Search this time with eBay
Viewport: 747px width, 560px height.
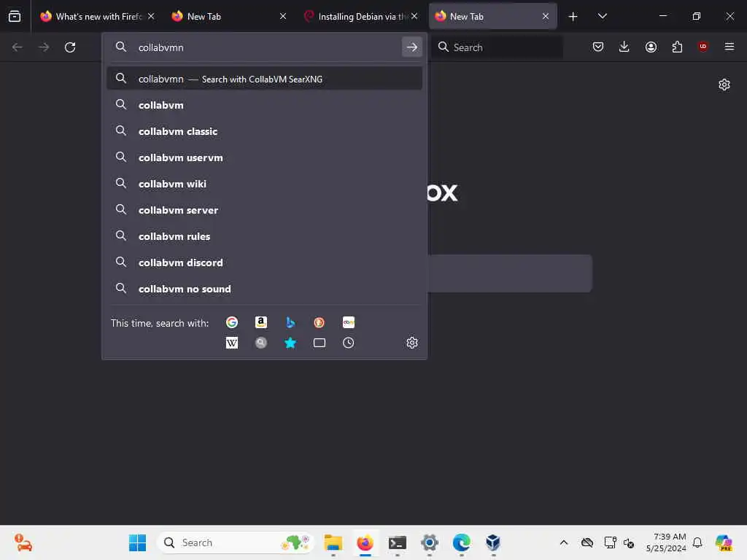pyautogui.click(x=348, y=322)
